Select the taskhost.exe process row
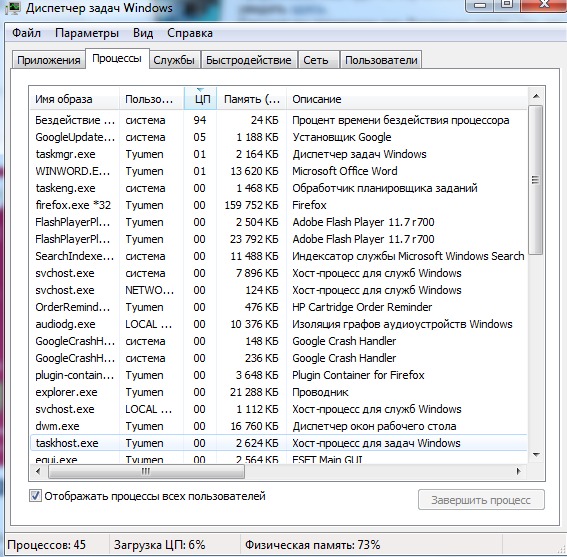Viewport: 567px width, 557px height. click(x=278, y=443)
